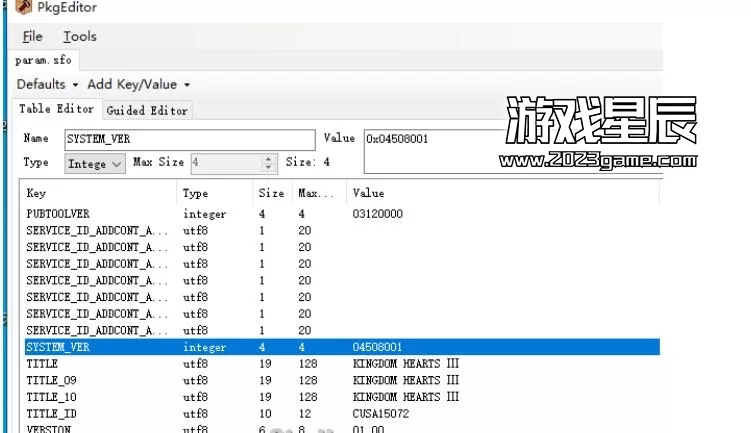
Task: Sort by the Type column header
Action: click(214, 193)
